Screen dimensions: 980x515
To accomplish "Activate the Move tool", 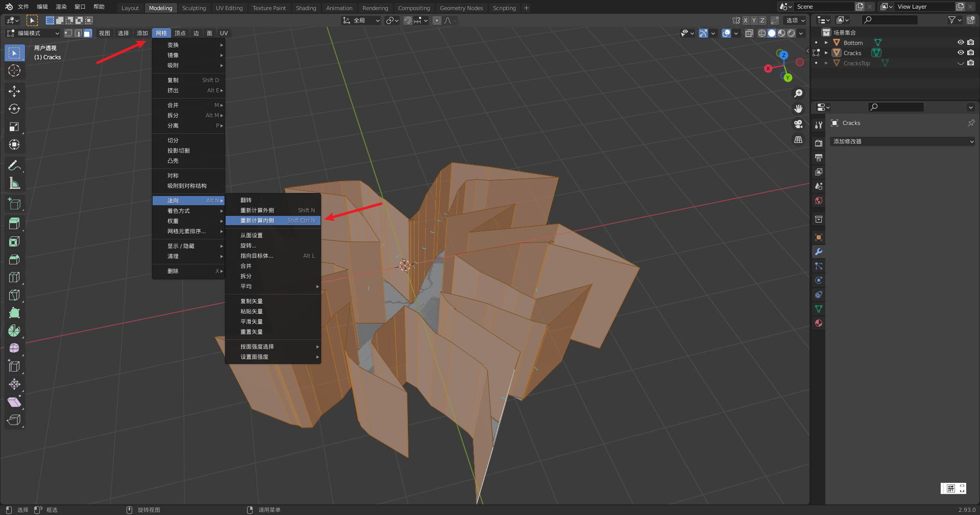I will pos(14,91).
